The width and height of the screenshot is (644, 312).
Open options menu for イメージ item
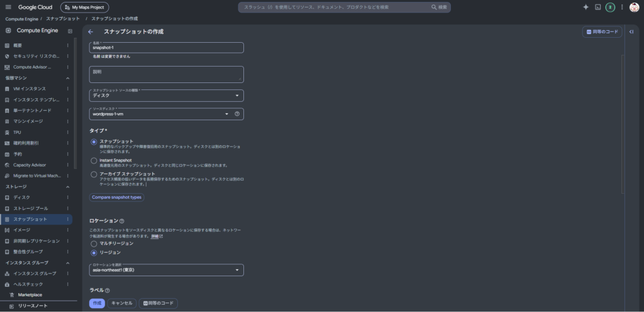68,230
